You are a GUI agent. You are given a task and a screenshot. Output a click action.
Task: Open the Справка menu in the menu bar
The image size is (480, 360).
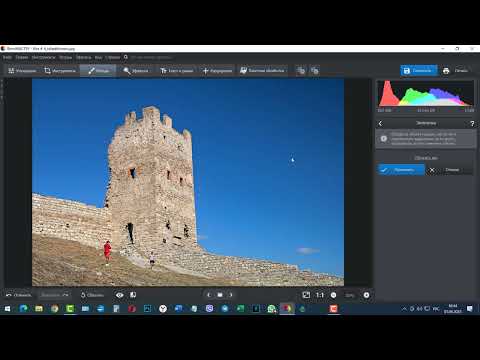pos(112,57)
